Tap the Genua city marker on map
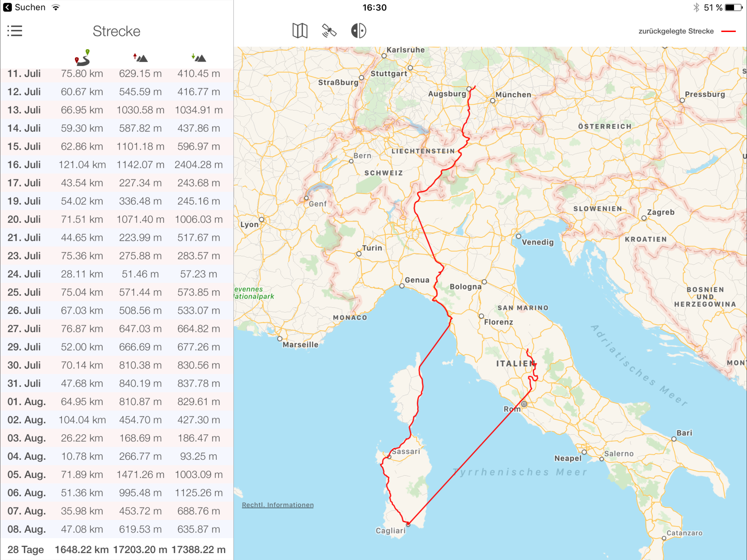The width and height of the screenshot is (747, 560). (x=402, y=286)
